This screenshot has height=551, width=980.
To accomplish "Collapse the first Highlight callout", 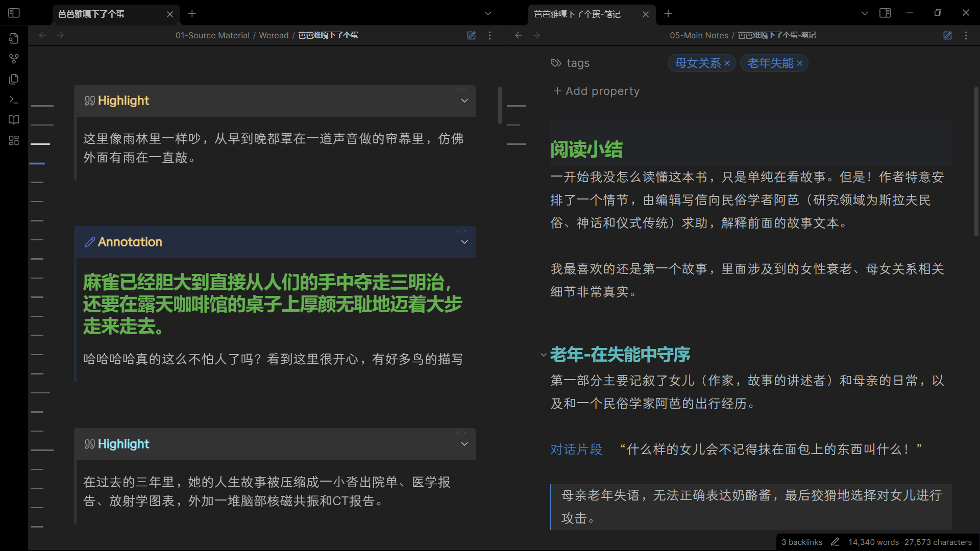I will point(464,101).
